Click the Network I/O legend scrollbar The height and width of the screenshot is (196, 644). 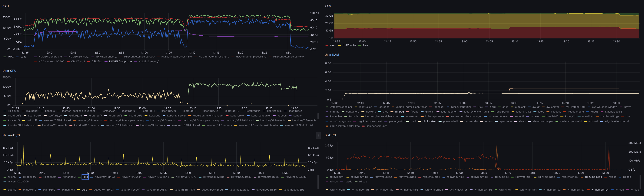click(x=318, y=182)
